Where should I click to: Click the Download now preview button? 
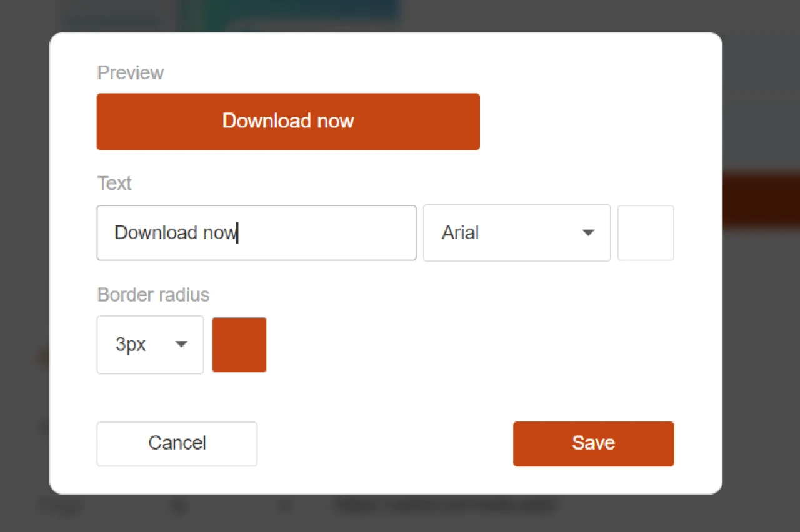(288, 121)
